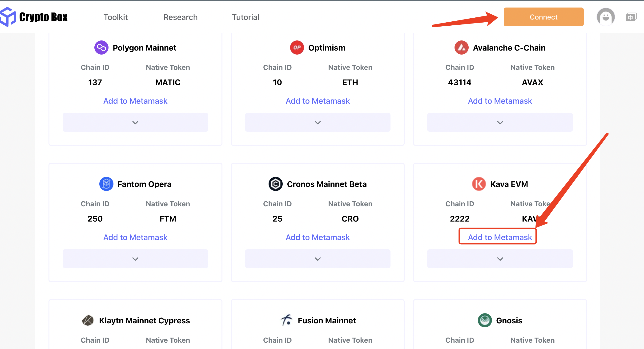Screen dimensions: 644x349
Task: Click chain ID value 10
Action: (277, 83)
